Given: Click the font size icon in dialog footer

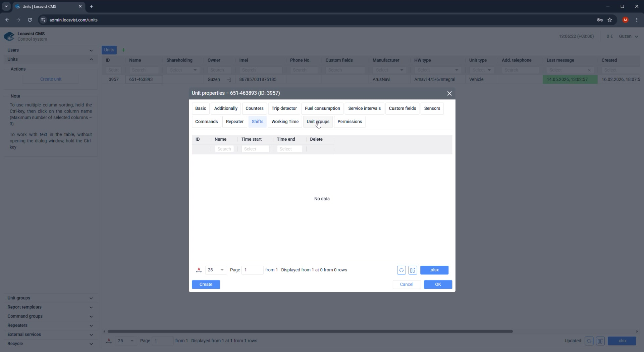Looking at the screenshot, I should (x=199, y=270).
